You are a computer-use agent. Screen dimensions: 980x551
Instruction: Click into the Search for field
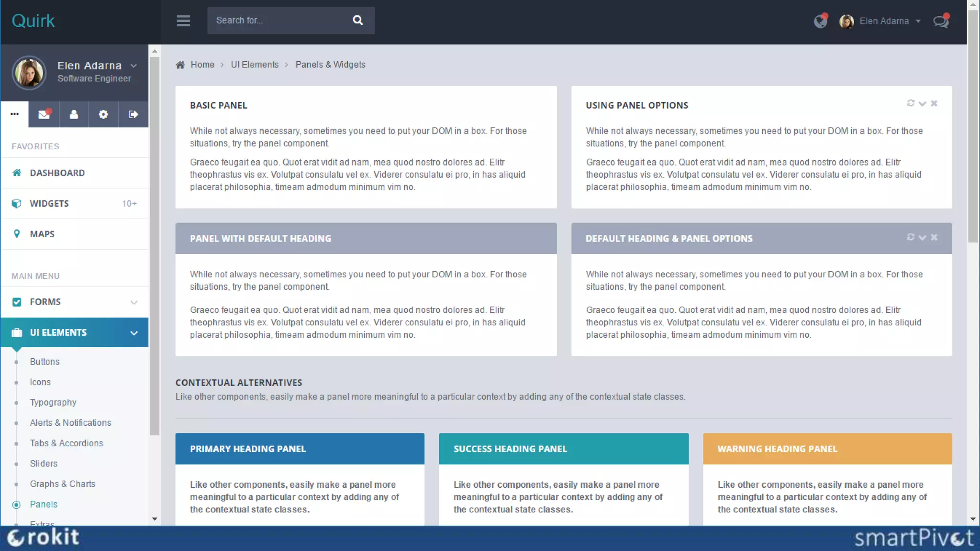[278, 20]
